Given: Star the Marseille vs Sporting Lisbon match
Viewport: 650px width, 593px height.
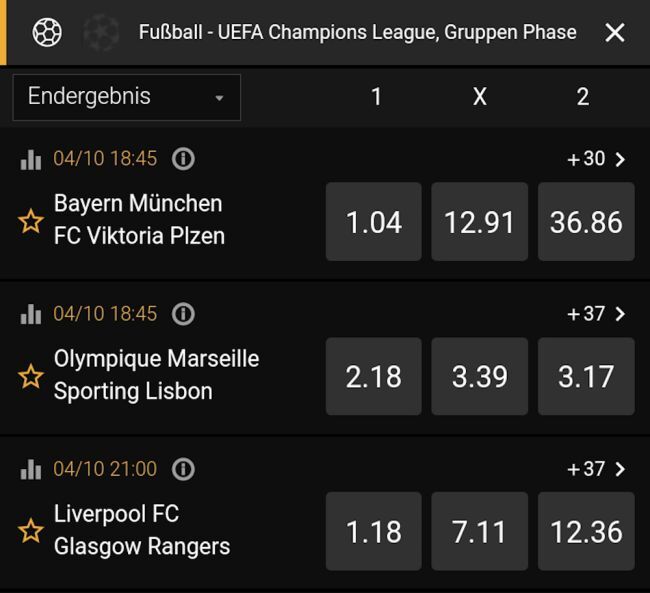Looking at the screenshot, I should click(x=31, y=376).
